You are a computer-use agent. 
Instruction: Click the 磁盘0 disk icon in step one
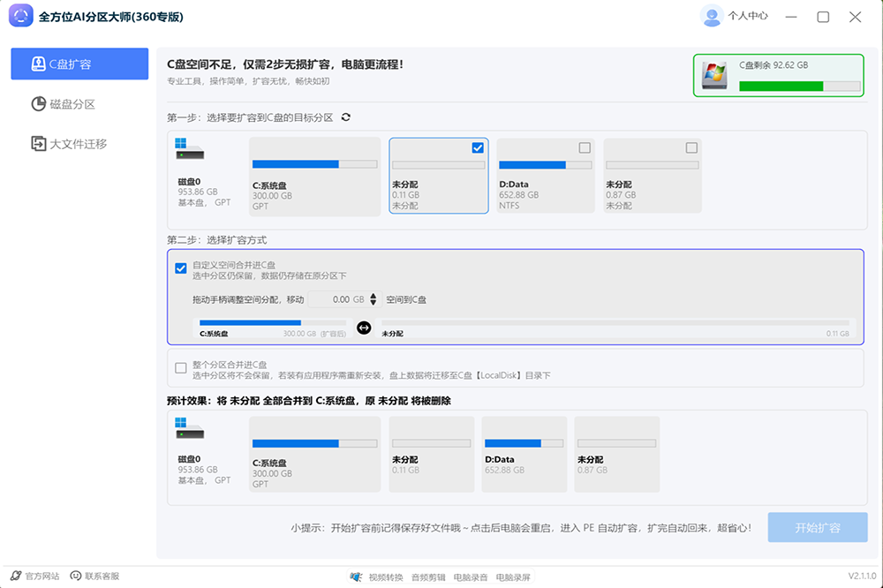pos(189,149)
